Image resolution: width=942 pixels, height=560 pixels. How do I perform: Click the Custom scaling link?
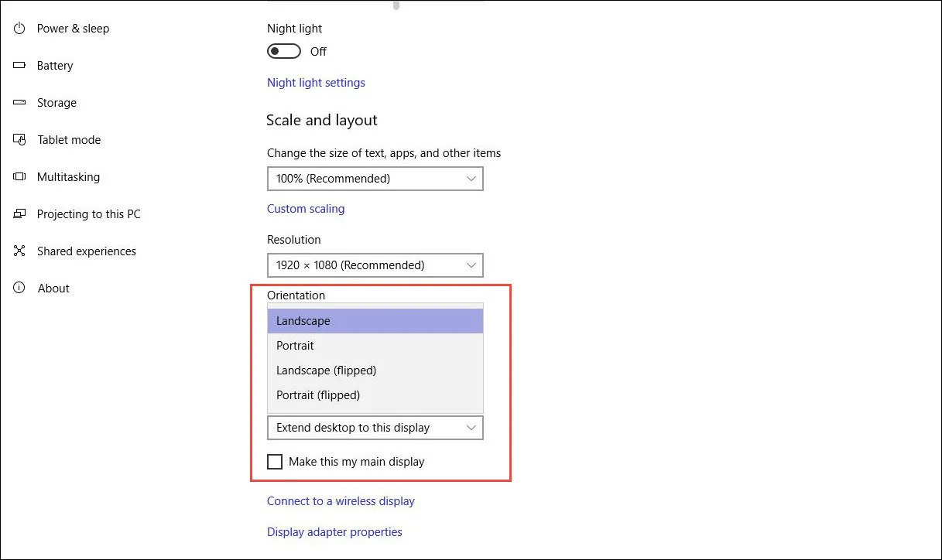pos(306,209)
